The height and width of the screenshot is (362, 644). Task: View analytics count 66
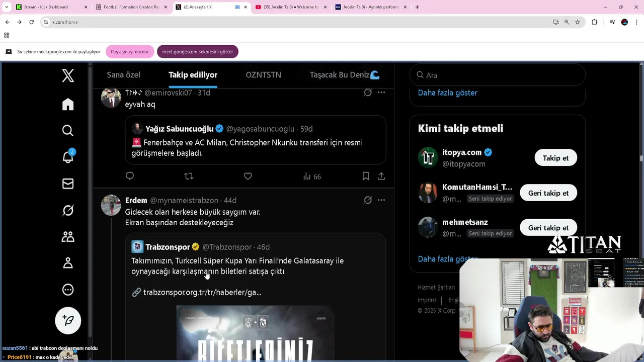312,176
